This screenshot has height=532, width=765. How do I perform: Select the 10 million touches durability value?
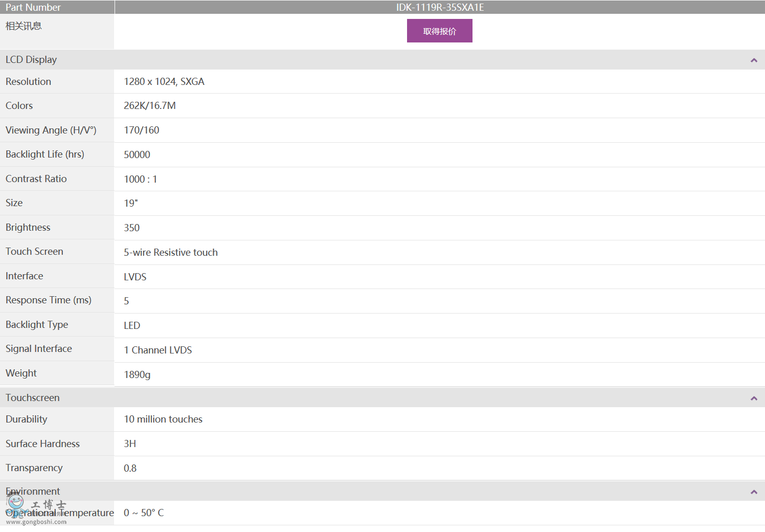coord(163,419)
